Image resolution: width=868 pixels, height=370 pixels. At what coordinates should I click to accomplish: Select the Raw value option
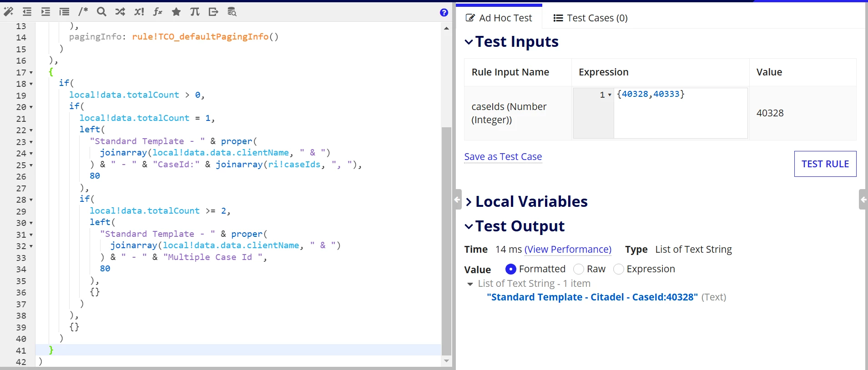click(579, 269)
